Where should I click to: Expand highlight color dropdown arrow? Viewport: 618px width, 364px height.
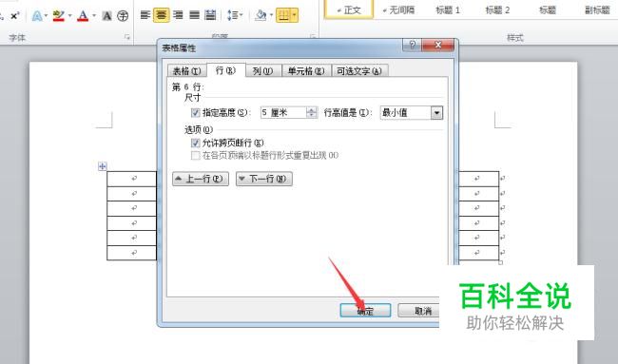(x=69, y=16)
